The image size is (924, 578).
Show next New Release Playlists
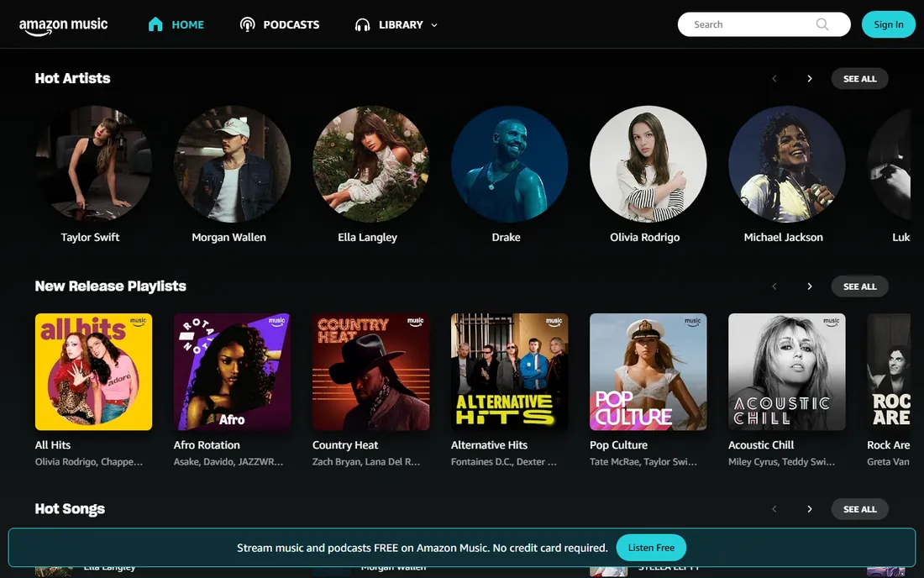[x=810, y=286]
